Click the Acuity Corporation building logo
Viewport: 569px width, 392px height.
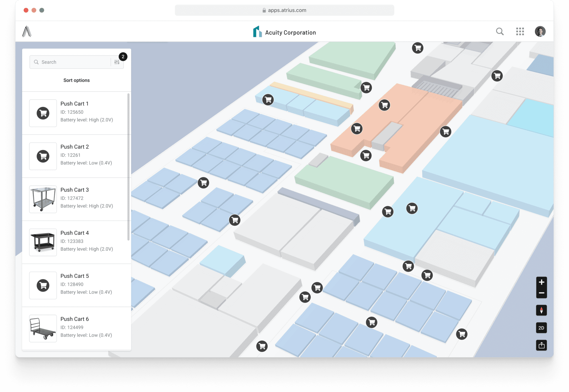click(257, 31)
